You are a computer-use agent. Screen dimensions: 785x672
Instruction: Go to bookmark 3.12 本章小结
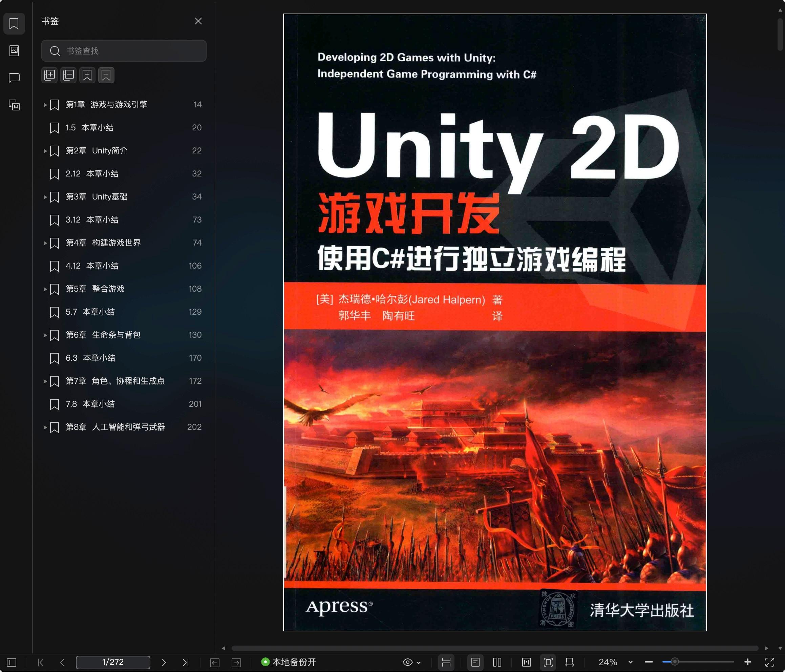[124, 220]
